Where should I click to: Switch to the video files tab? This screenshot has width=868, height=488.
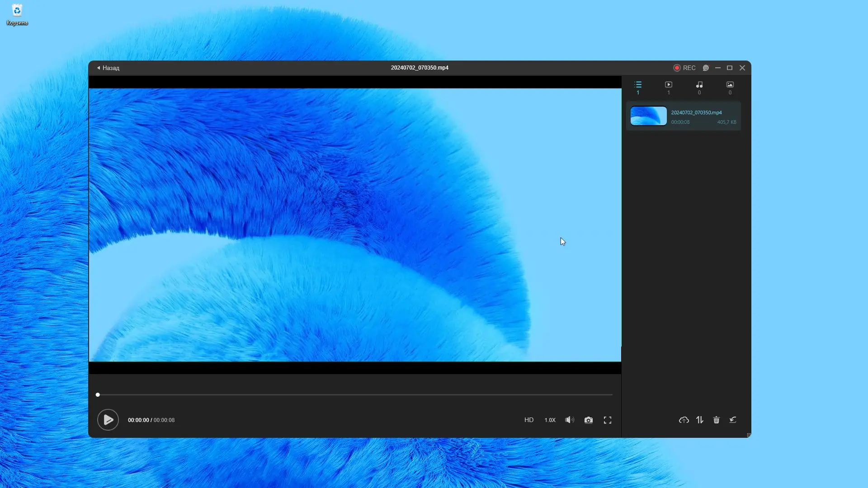(669, 87)
